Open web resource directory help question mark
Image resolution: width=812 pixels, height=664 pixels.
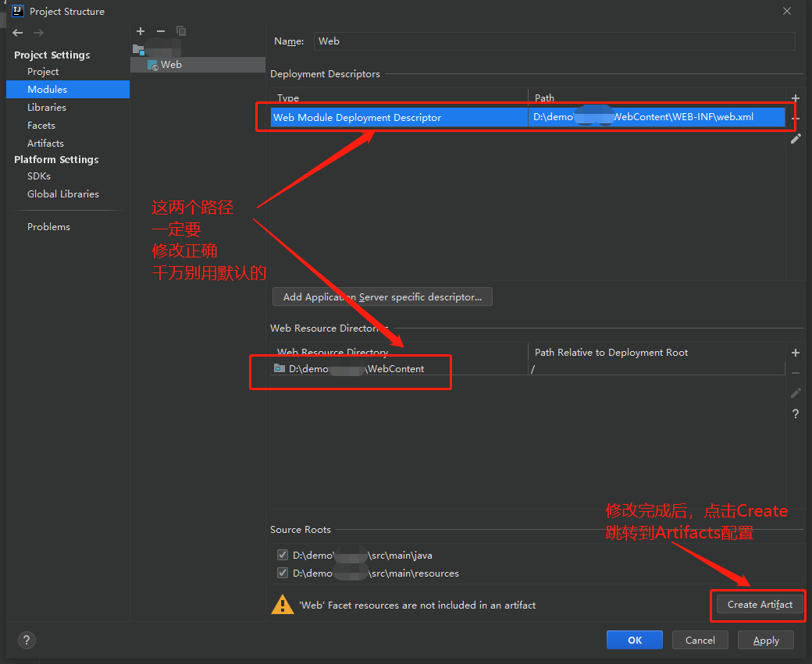(x=796, y=414)
